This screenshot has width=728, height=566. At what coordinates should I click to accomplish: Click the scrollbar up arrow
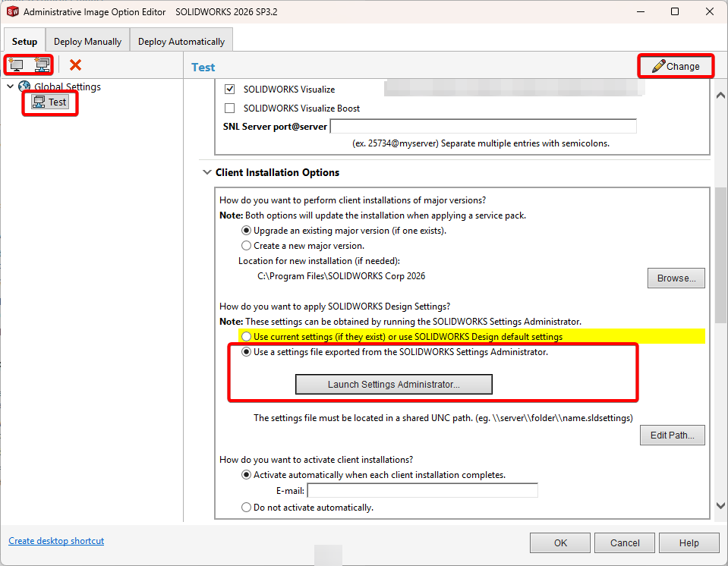pos(720,96)
